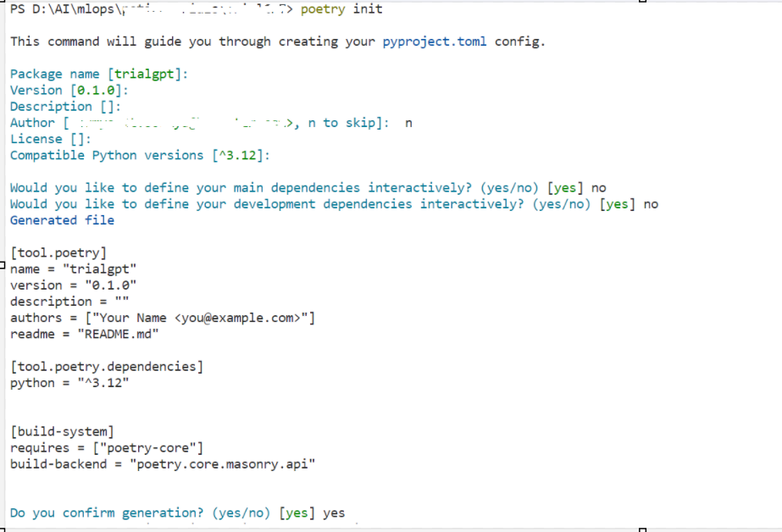Click the 'requires = ["poetry-core"]' line
The height and width of the screenshot is (532, 782).
click(107, 448)
